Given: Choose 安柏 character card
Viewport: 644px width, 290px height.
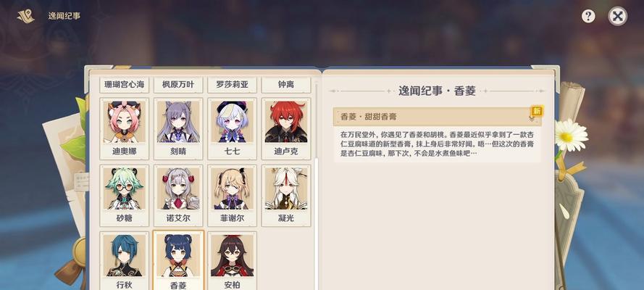Looking at the screenshot, I should click(x=232, y=261).
